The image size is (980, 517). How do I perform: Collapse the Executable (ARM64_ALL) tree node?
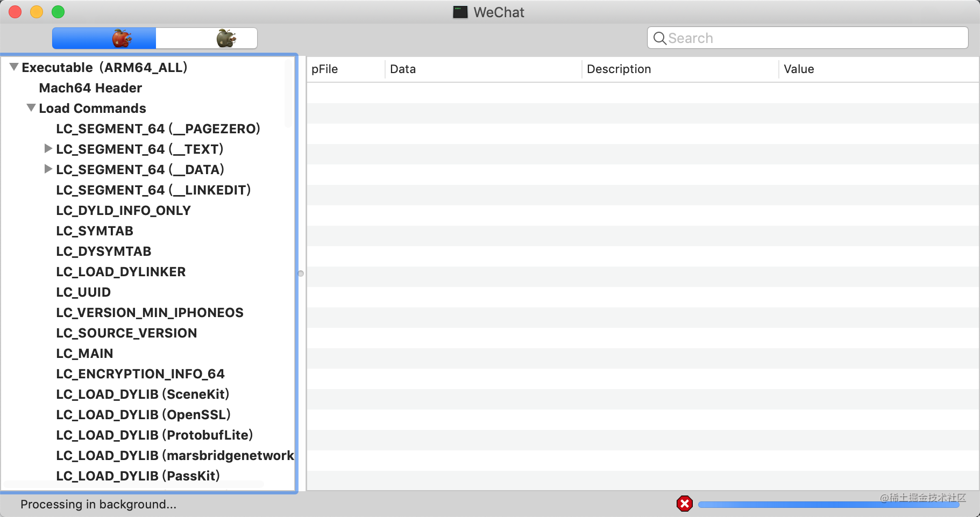click(x=14, y=67)
